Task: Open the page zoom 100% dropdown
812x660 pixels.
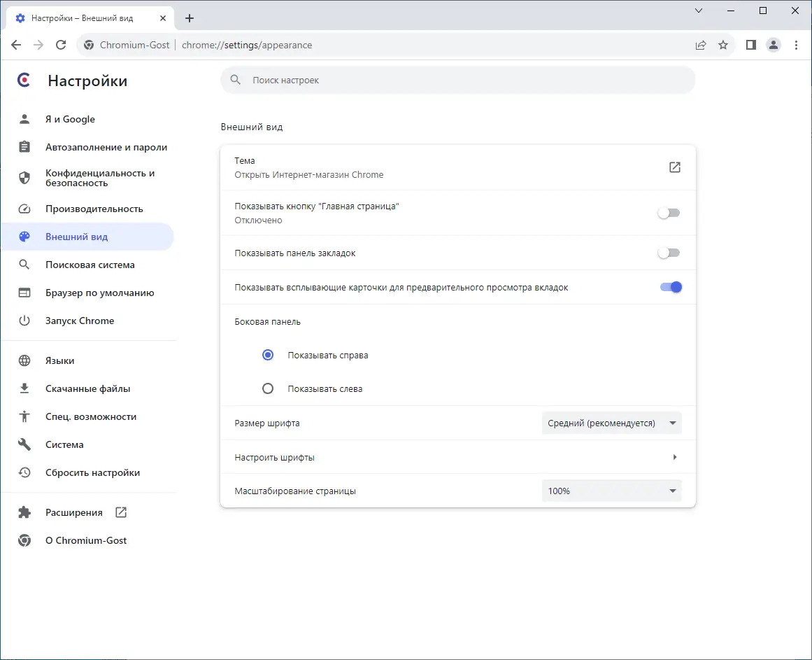Action: click(611, 491)
